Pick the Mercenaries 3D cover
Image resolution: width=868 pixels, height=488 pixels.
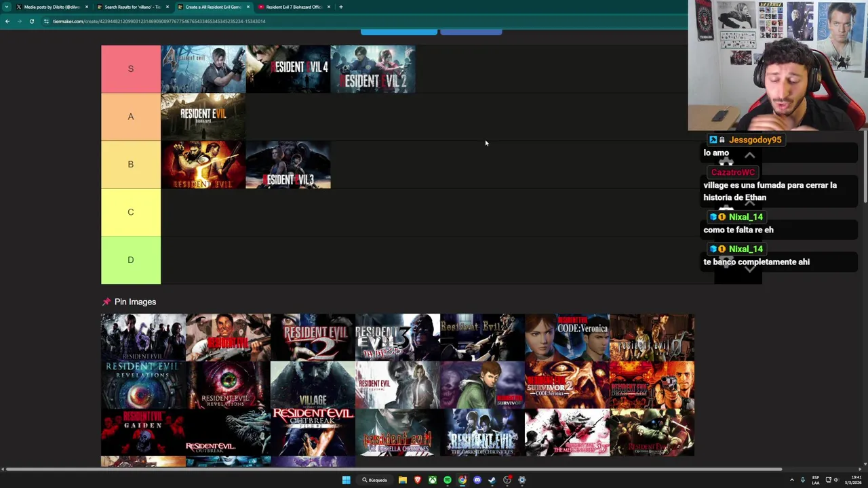click(567, 432)
